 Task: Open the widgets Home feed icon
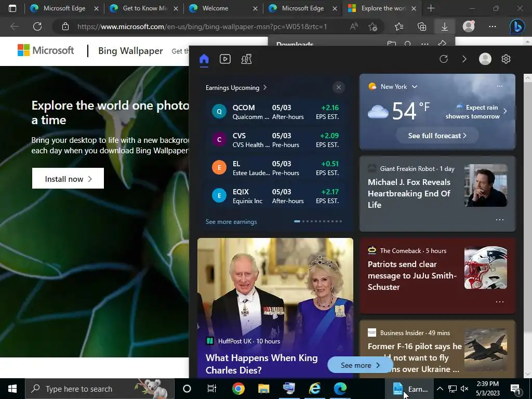pos(204,59)
